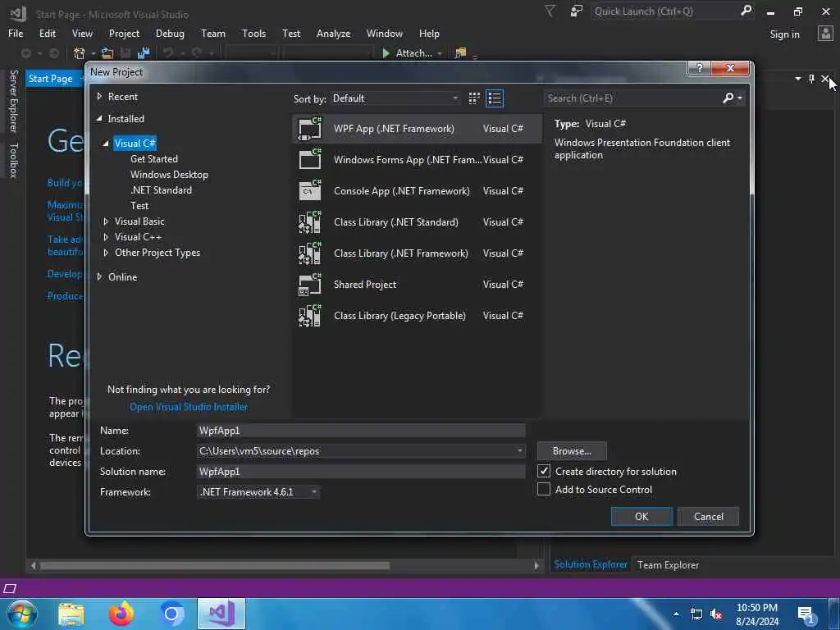This screenshot has width=840, height=630.
Task: Select the Console App template icon
Action: point(309,190)
